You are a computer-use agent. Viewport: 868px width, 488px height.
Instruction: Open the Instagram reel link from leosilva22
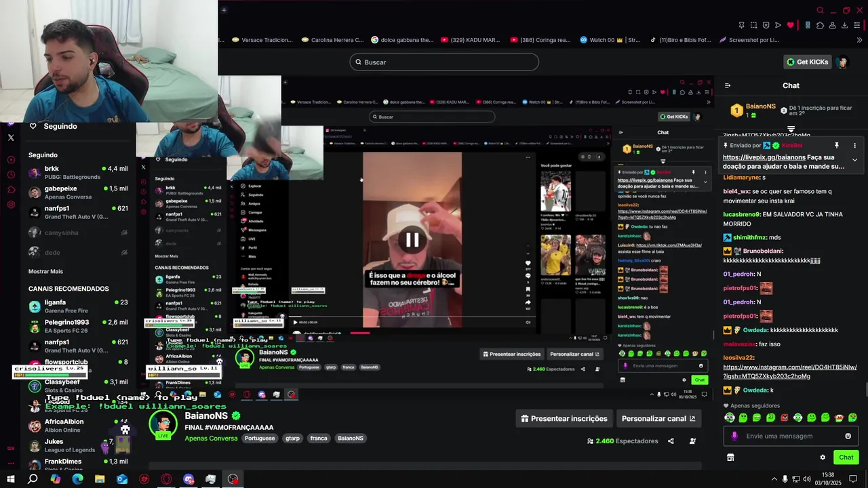pyautogui.click(x=790, y=371)
